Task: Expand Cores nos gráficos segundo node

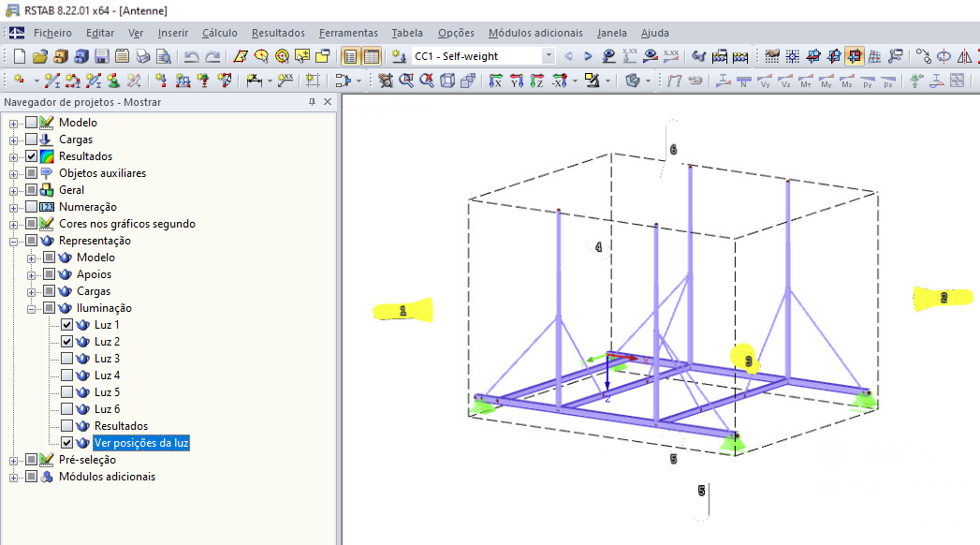Action: click(x=13, y=225)
